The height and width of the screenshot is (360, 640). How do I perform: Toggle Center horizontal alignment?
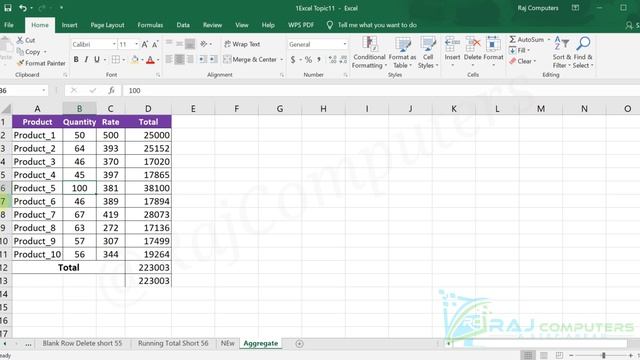180,60
